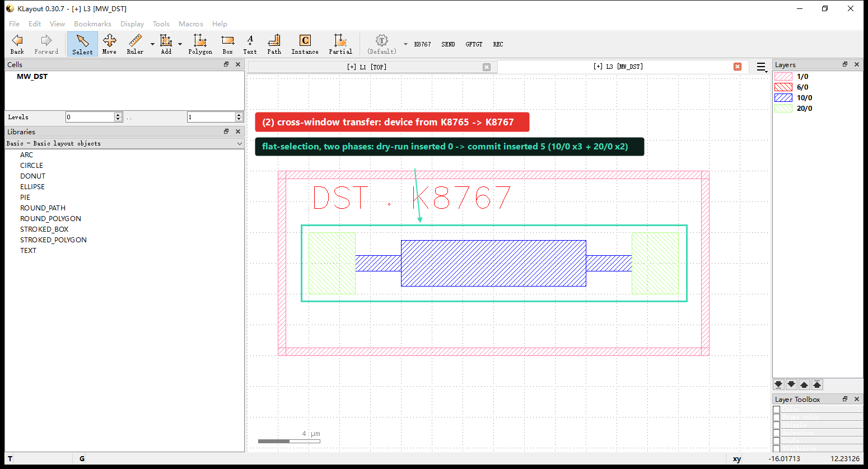868x469 pixels.
Task: Select the Path drawing tool
Action: point(274,44)
